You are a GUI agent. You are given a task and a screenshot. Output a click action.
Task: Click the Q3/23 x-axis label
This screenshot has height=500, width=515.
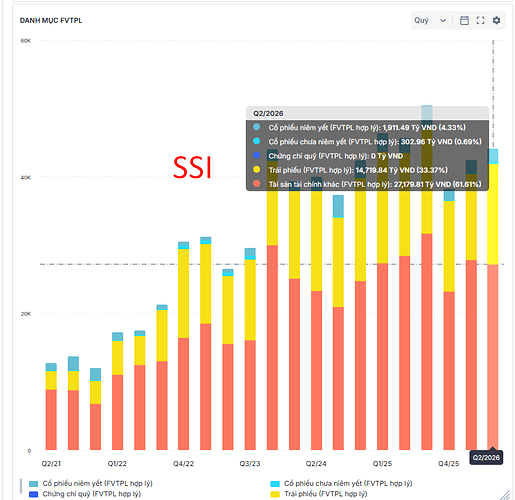tap(250, 464)
